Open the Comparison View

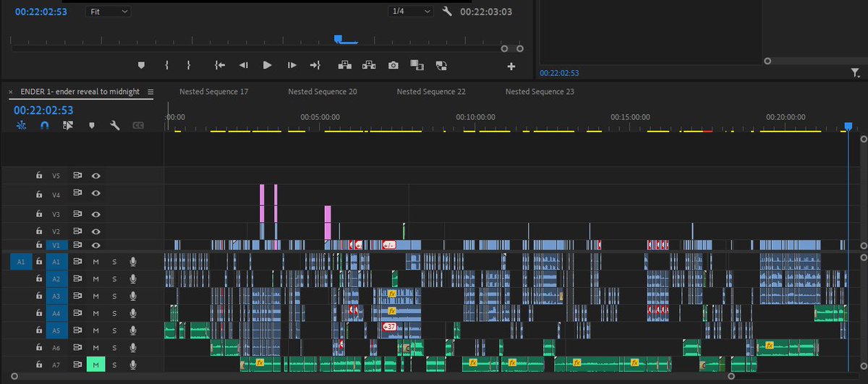click(417, 65)
